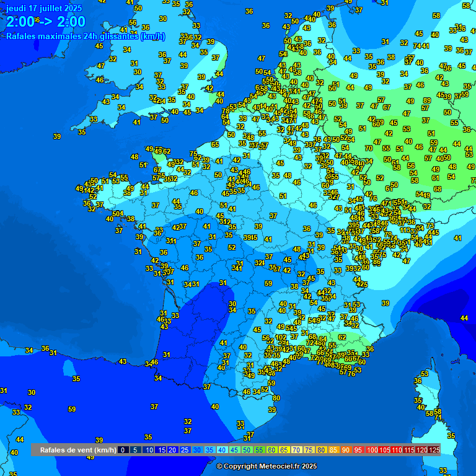Click the date text 'jeudi 17 juillet 2025'
The image size is (476, 476).
[x=44, y=8]
